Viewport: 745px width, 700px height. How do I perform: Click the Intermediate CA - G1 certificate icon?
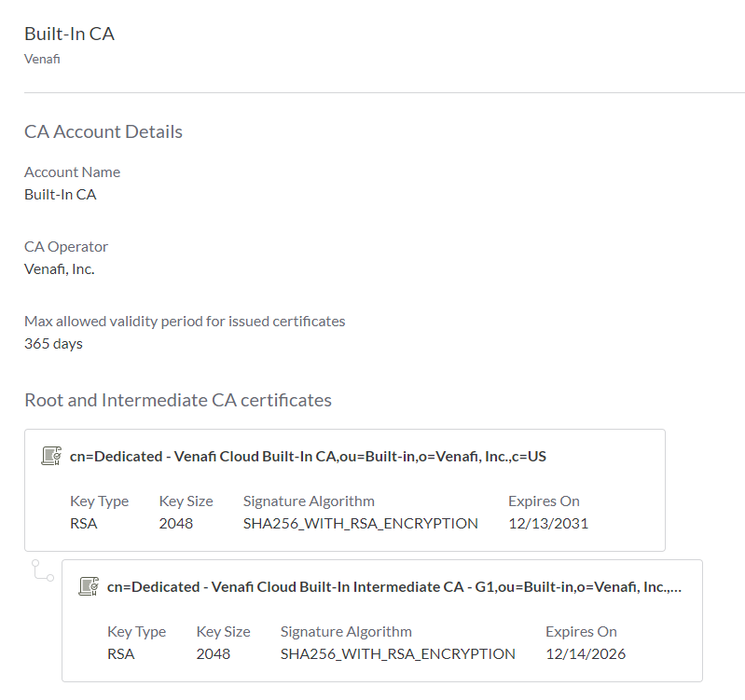pos(89,586)
